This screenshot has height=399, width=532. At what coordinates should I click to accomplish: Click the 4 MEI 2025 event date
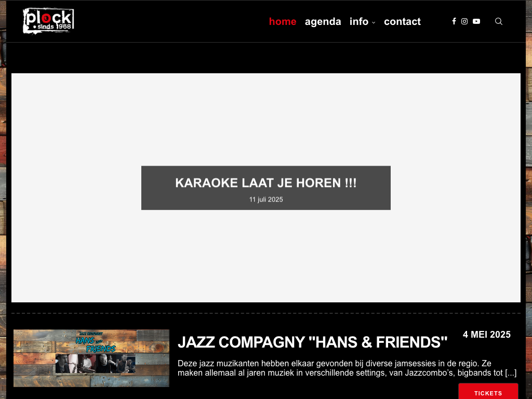[x=486, y=335]
